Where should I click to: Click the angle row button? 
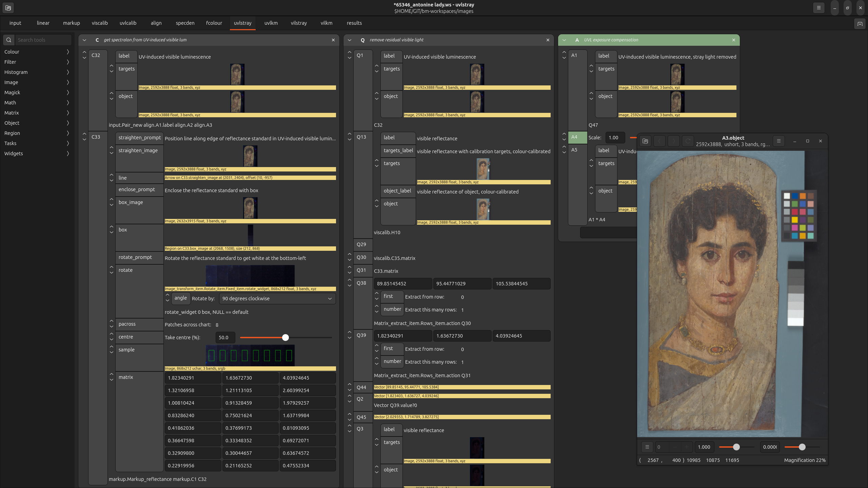tap(180, 298)
